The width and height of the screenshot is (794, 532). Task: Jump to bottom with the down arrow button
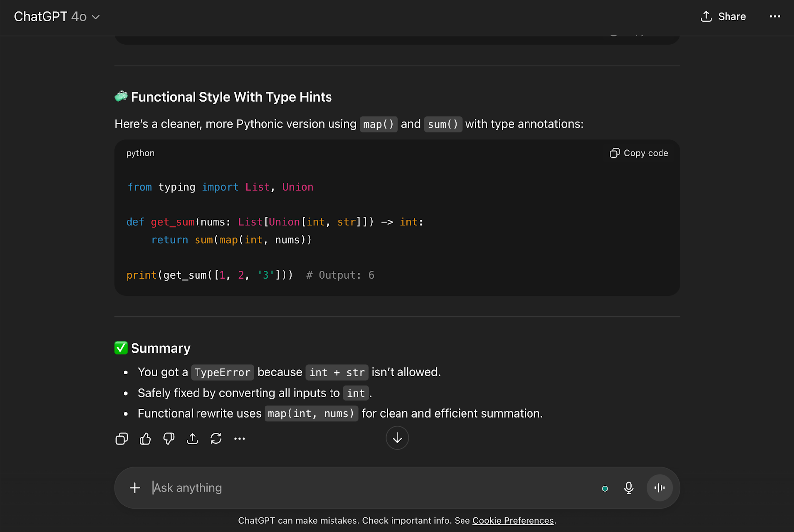point(397,438)
